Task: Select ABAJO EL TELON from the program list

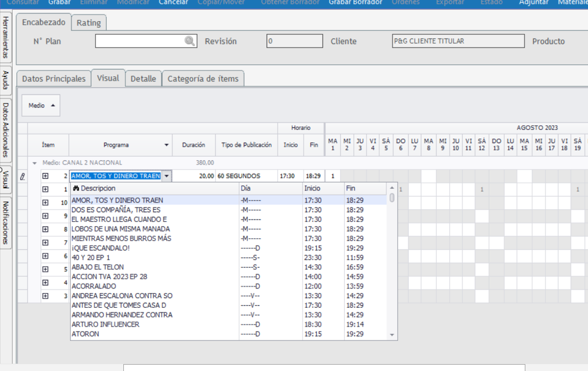Action: click(x=97, y=267)
